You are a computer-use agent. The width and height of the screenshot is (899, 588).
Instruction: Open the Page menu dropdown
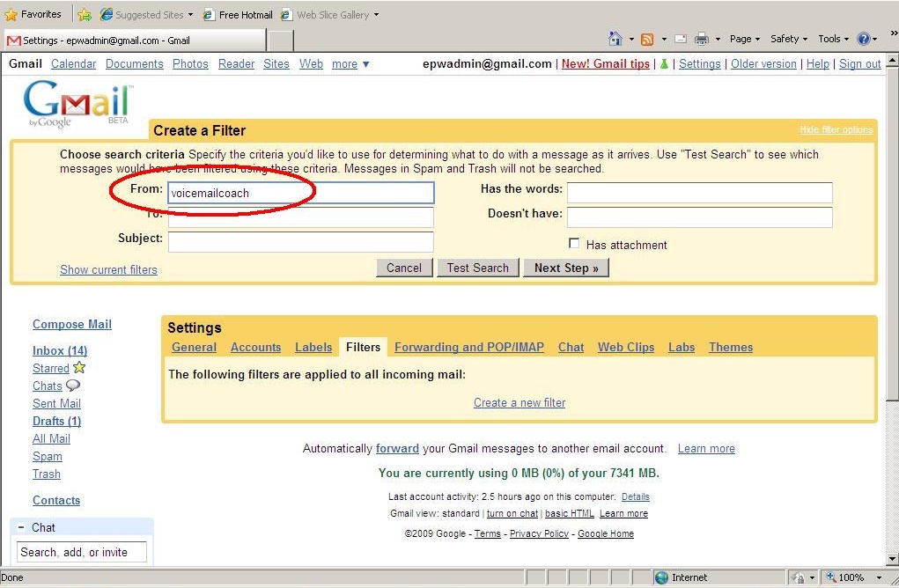click(744, 39)
